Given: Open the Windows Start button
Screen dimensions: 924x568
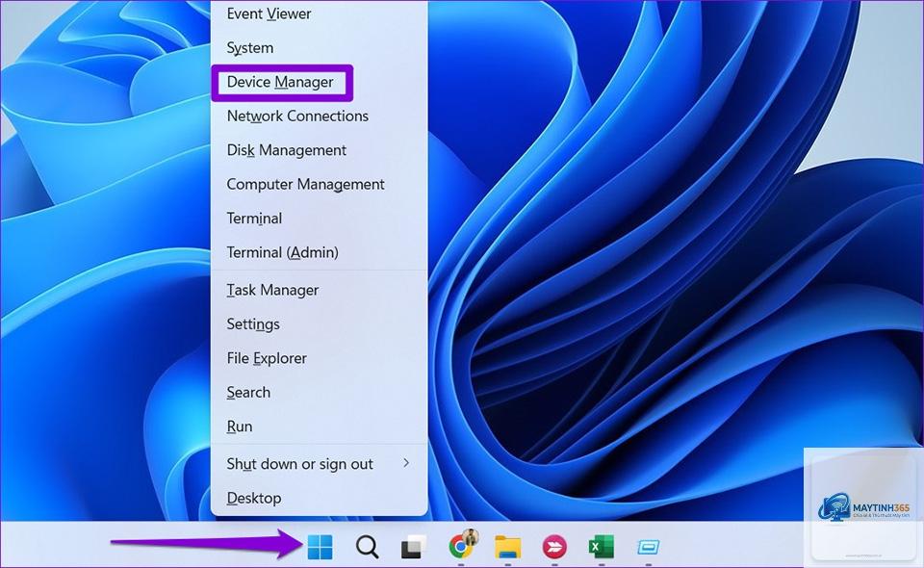Looking at the screenshot, I should tap(320, 547).
